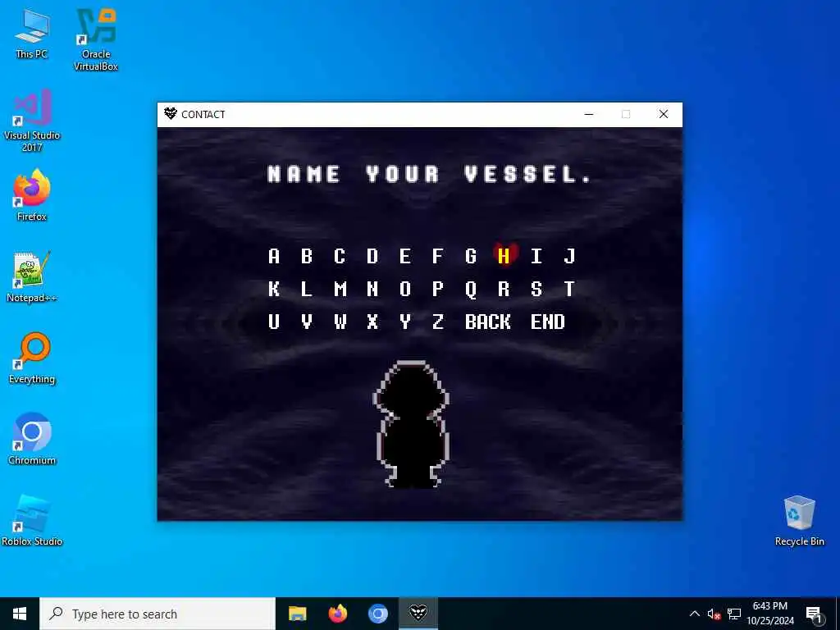Viewport: 840px width, 630px height.
Task: Open This PC desktop icon
Action: pyautogui.click(x=32, y=34)
